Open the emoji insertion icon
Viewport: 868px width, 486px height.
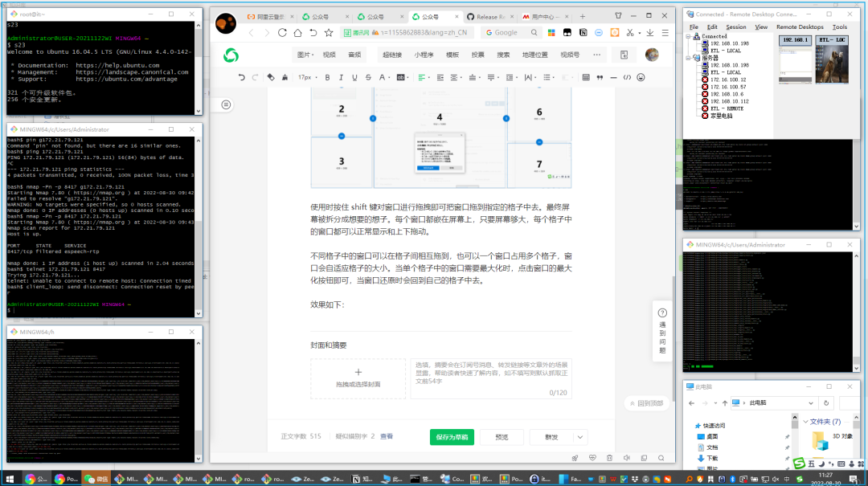coord(640,77)
